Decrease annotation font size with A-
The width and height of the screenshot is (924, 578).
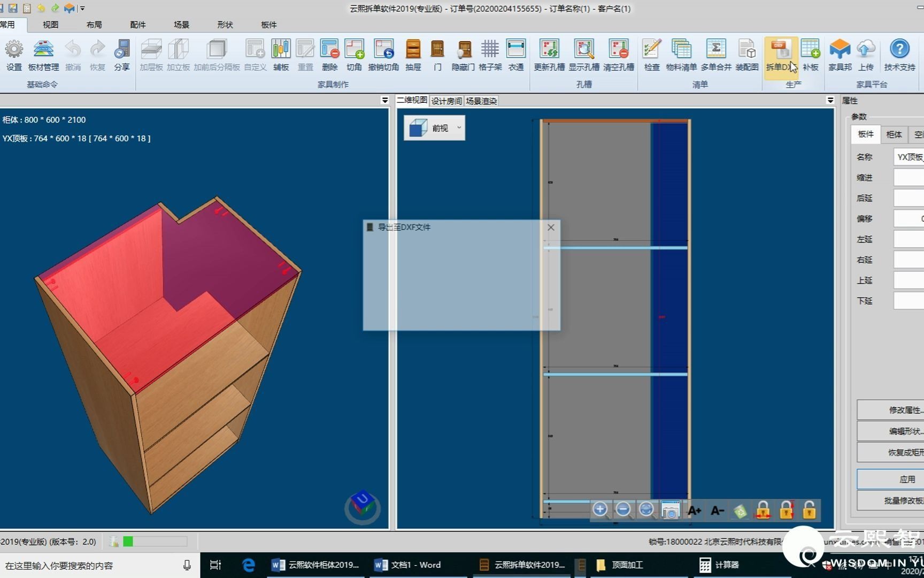[717, 511]
